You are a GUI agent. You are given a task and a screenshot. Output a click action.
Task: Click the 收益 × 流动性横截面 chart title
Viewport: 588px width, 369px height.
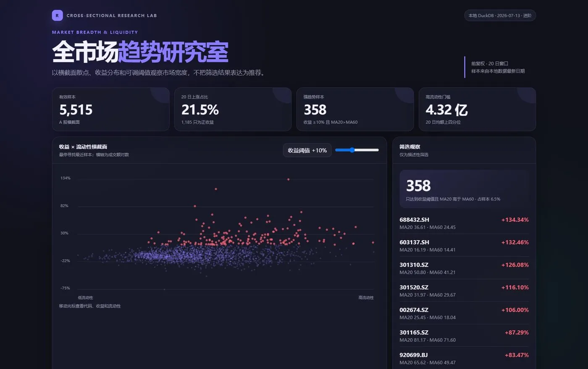coord(83,147)
